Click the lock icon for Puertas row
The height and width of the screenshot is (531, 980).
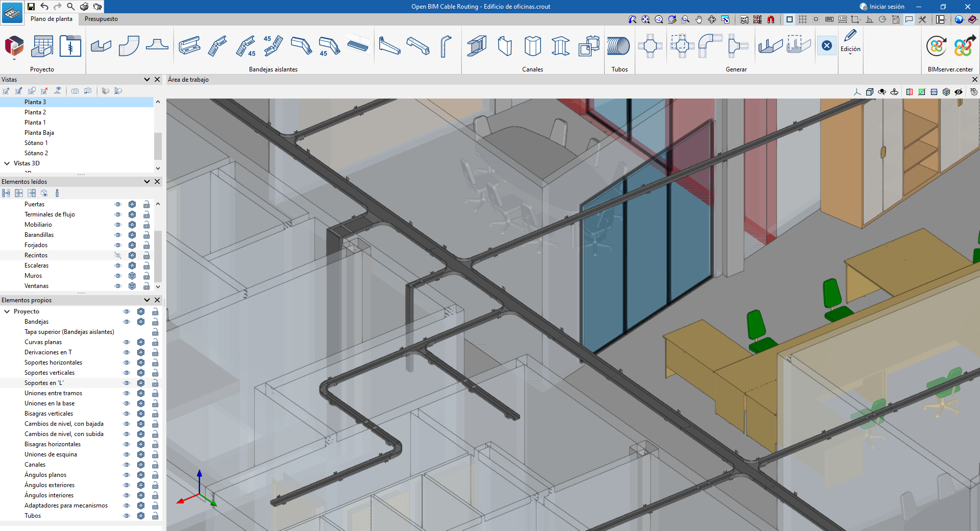point(146,204)
